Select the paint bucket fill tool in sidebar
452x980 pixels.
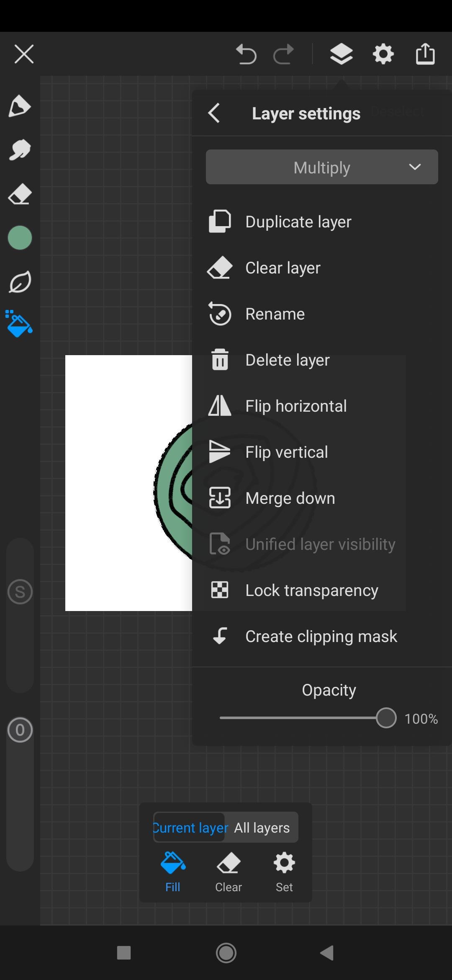[19, 324]
